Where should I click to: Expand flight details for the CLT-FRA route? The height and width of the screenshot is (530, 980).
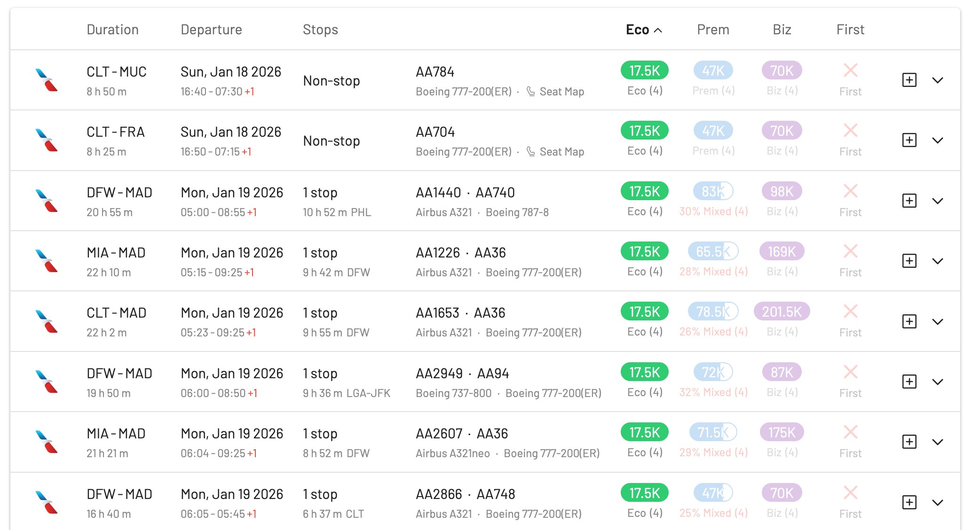tap(938, 140)
